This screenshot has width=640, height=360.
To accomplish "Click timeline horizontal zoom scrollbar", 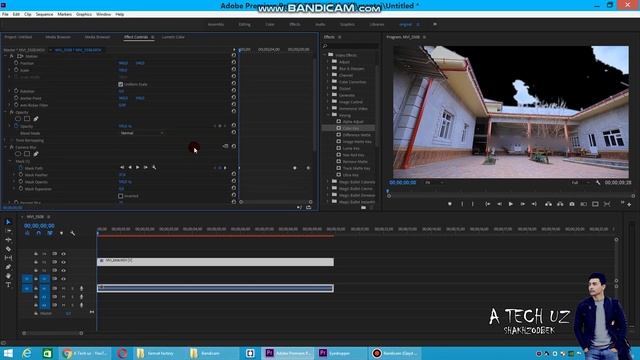I will click(x=53, y=333).
